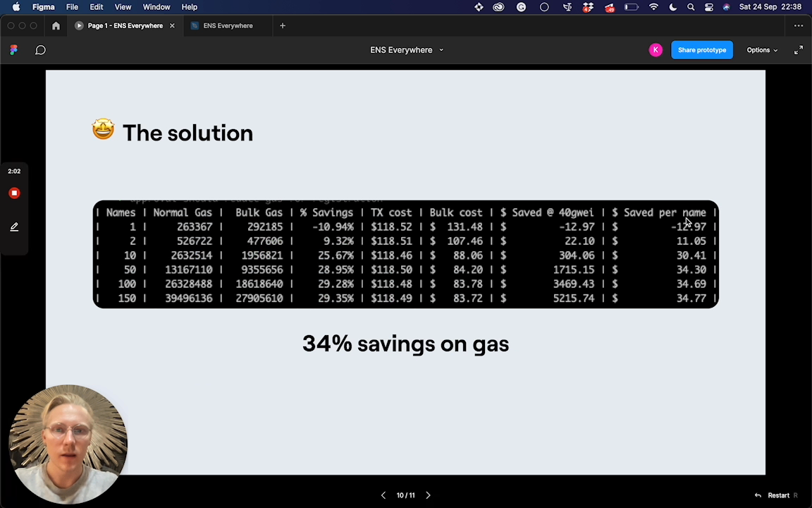The width and height of the screenshot is (812, 508).
Task: Click the date and time Sat 24 Sep 22:38
Action: (770, 7)
